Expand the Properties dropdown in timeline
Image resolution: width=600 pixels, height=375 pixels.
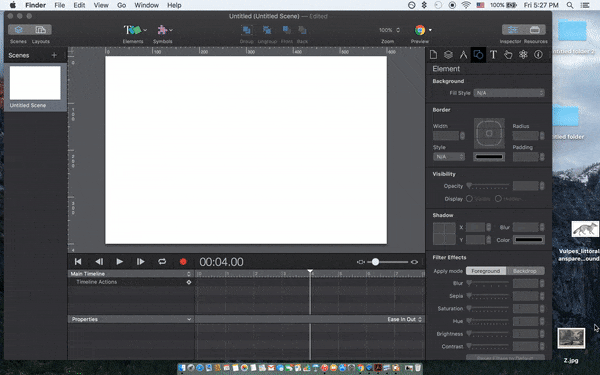[x=189, y=319]
